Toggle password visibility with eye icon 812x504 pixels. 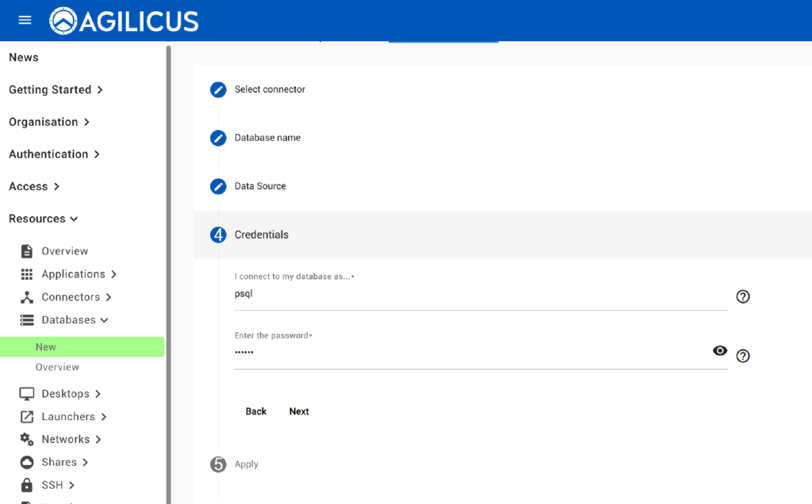coord(719,351)
